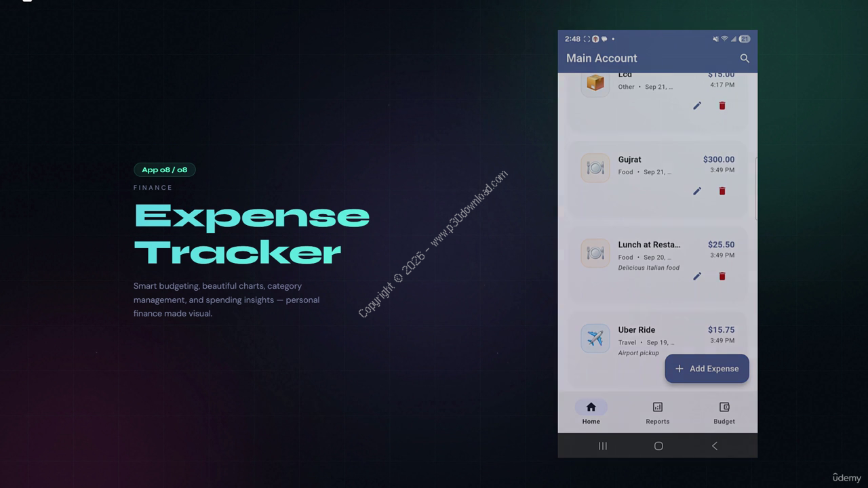868x488 pixels.
Task: Edit the Lunch at Restaurant expense
Action: click(697, 277)
